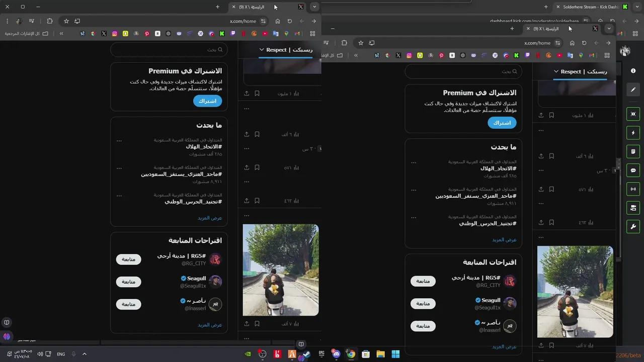This screenshot has height=362, width=644.
Task: Click the blue اشتراك Premium button in leftmost window
Action: pyautogui.click(x=207, y=101)
